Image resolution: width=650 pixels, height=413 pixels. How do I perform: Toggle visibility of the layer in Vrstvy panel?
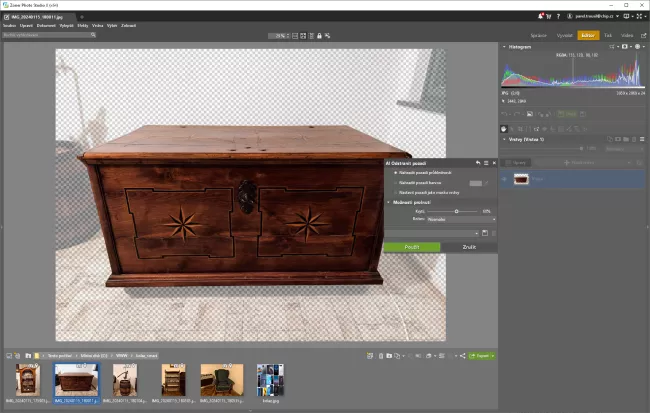pyautogui.click(x=505, y=179)
